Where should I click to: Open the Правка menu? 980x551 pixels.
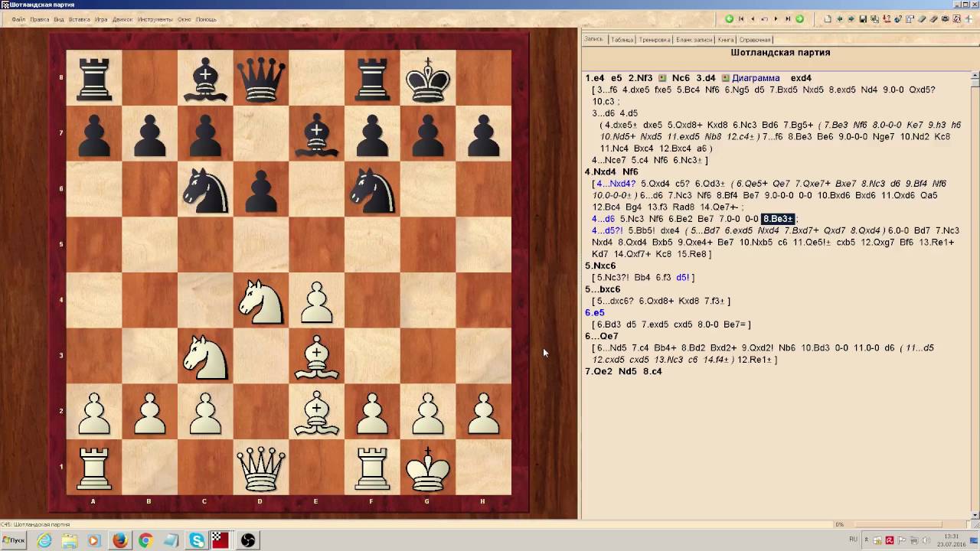point(39,19)
